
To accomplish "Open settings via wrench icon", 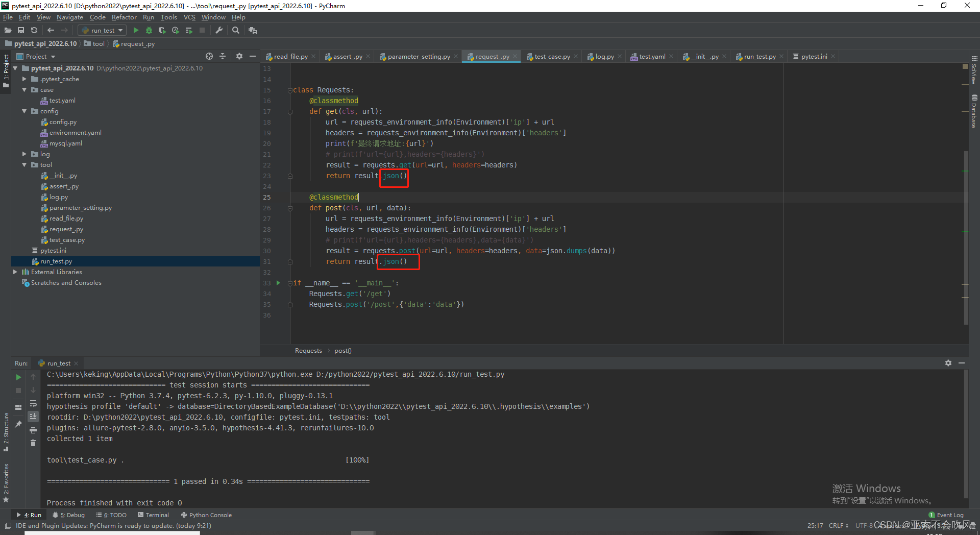I will 219,31.
